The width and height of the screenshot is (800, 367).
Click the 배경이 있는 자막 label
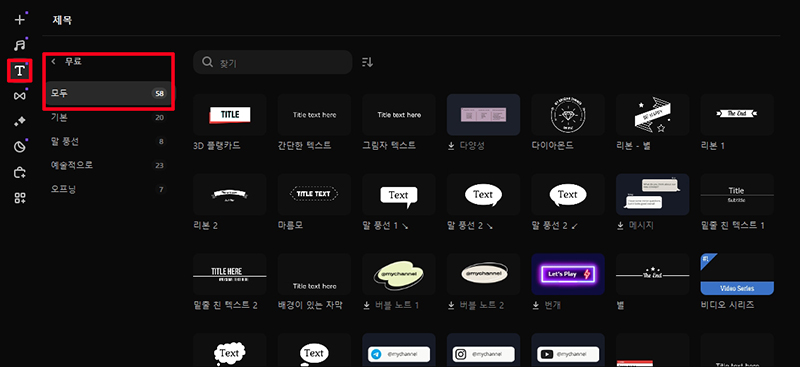point(310,305)
